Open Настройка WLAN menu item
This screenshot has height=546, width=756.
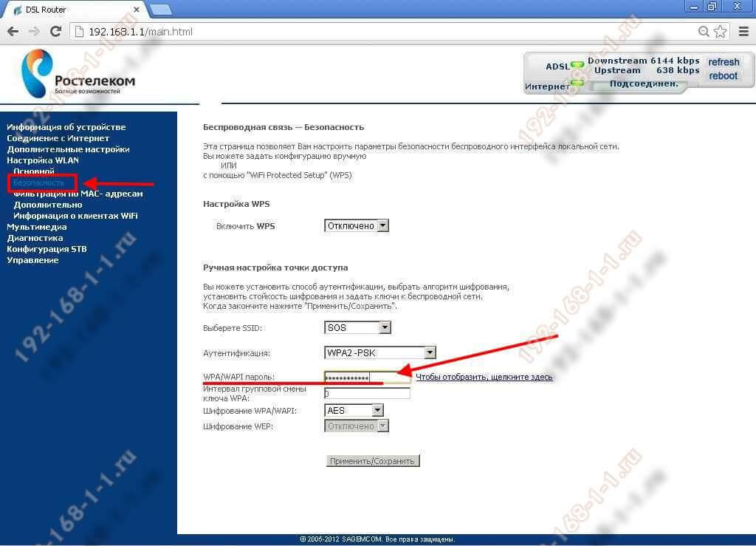point(42,160)
